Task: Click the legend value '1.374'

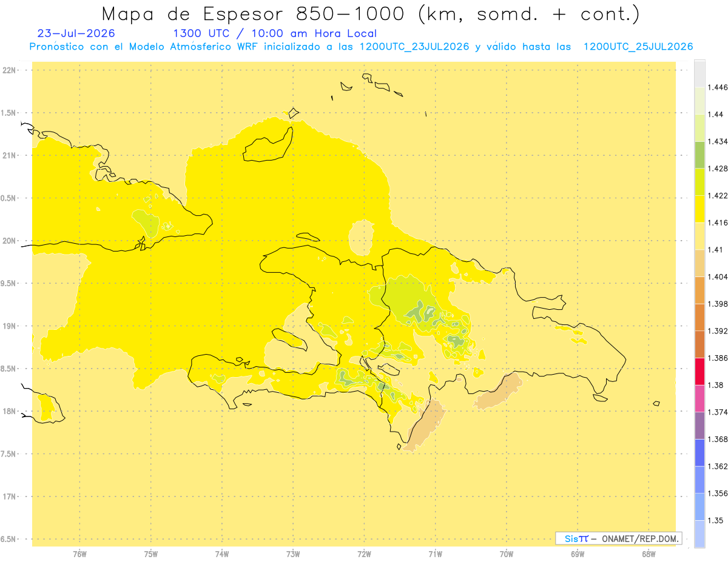Action: pyautogui.click(x=718, y=412)
